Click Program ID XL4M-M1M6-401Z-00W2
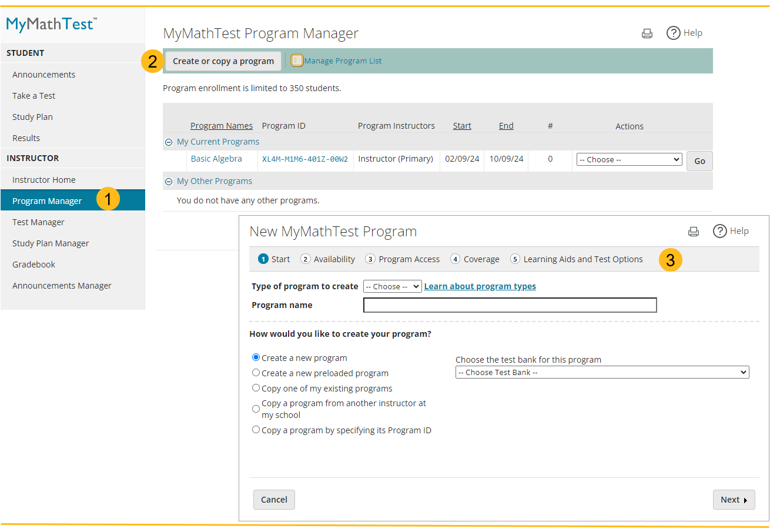This screenshot has width=770, height=532. pos(305,159)
